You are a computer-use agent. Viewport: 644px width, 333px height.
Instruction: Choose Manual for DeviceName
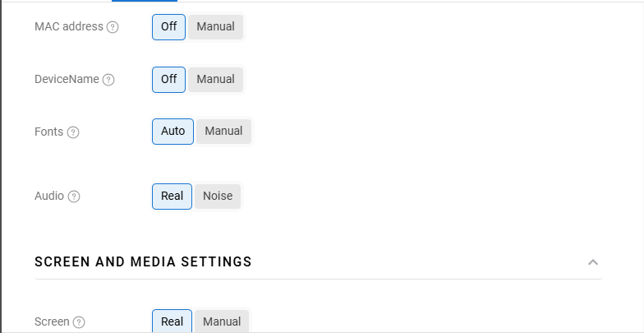click(x=215, y=80)
